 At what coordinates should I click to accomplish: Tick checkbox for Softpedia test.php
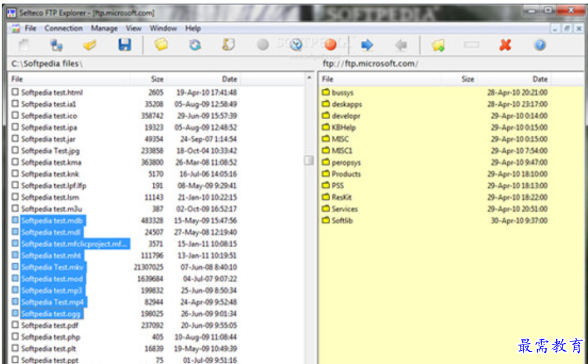click(x=15, y=336)
